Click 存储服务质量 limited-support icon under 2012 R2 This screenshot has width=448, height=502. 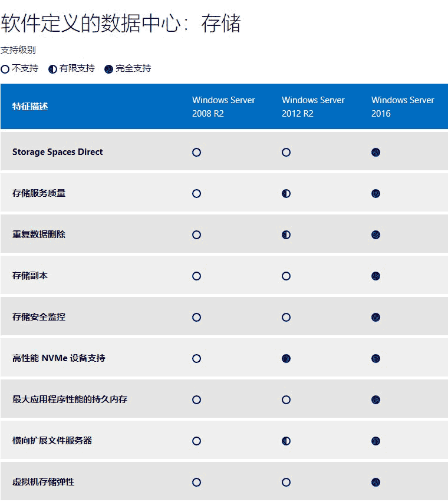[x=286, y=193]
